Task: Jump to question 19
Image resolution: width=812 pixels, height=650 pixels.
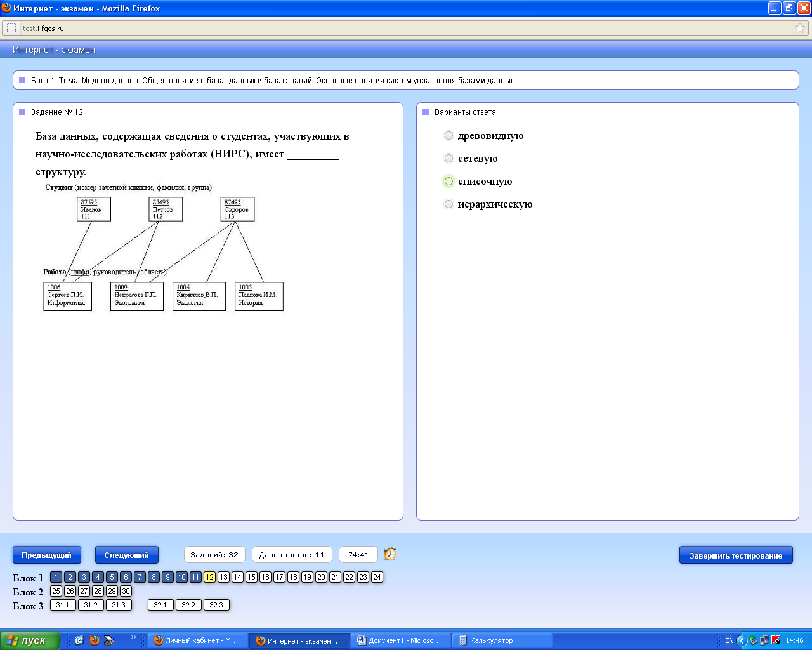Action: point(307,577)
